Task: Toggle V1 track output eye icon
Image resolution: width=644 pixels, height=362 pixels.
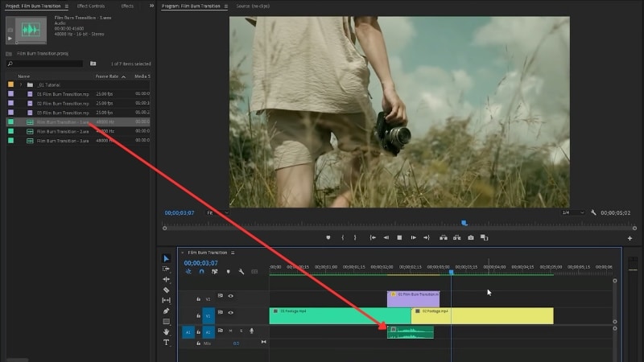Action: pyautogui.click(x=230, y=312)
